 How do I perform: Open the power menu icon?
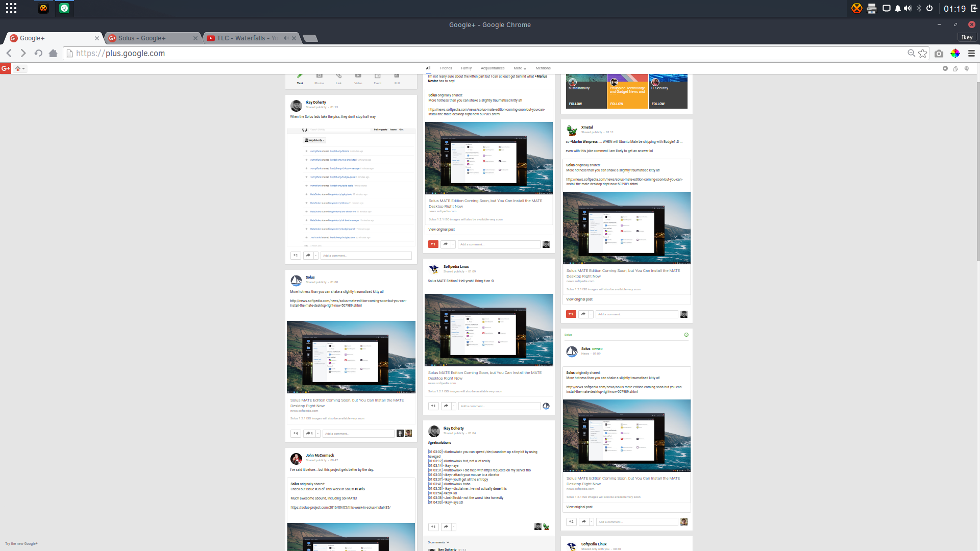[x=929, y=8]
